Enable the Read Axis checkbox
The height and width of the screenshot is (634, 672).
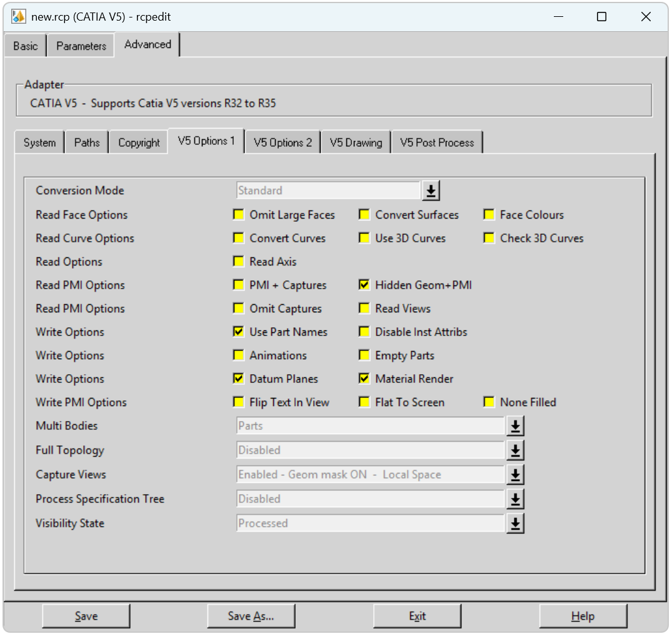(x=238, y=262)
